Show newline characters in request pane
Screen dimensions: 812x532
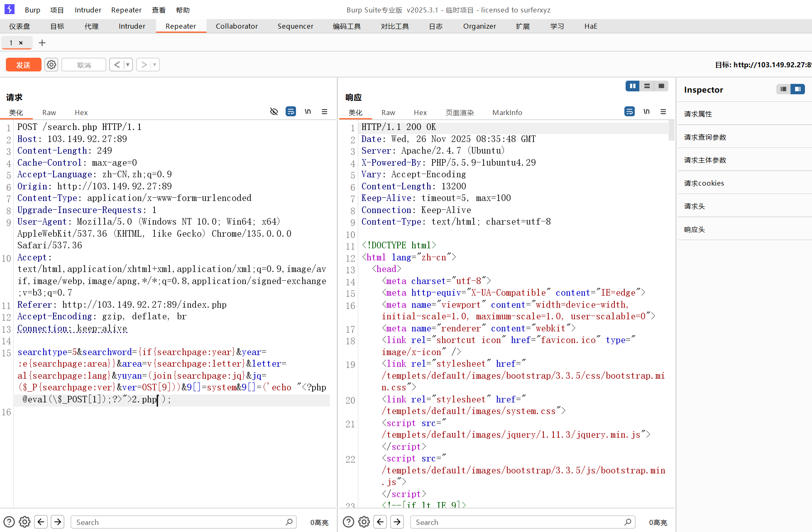308,111
